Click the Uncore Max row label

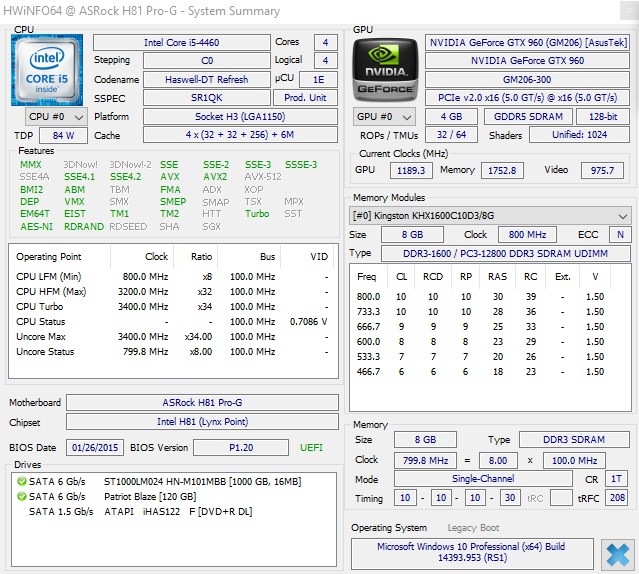coord(41,337)
